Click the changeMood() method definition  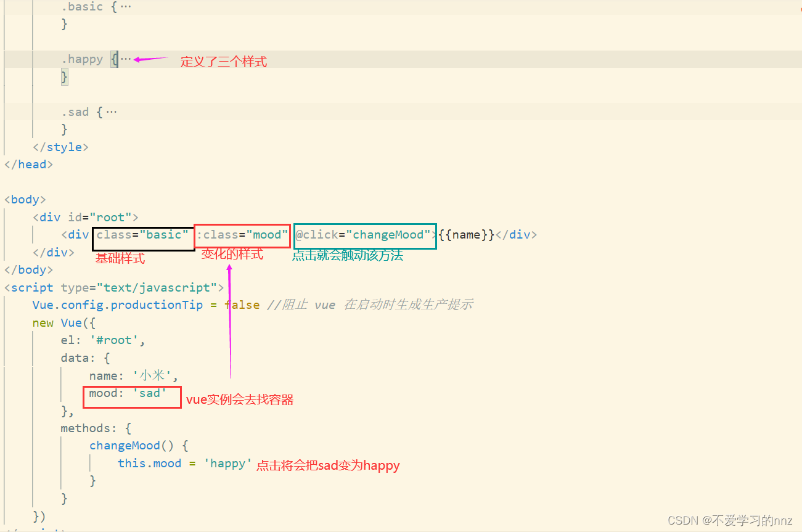(139, 445)
